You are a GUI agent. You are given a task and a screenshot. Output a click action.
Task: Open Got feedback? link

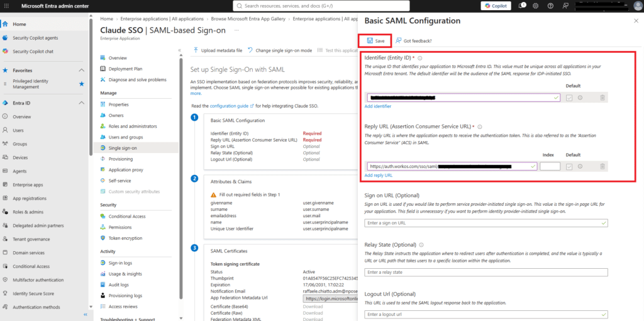413,41
